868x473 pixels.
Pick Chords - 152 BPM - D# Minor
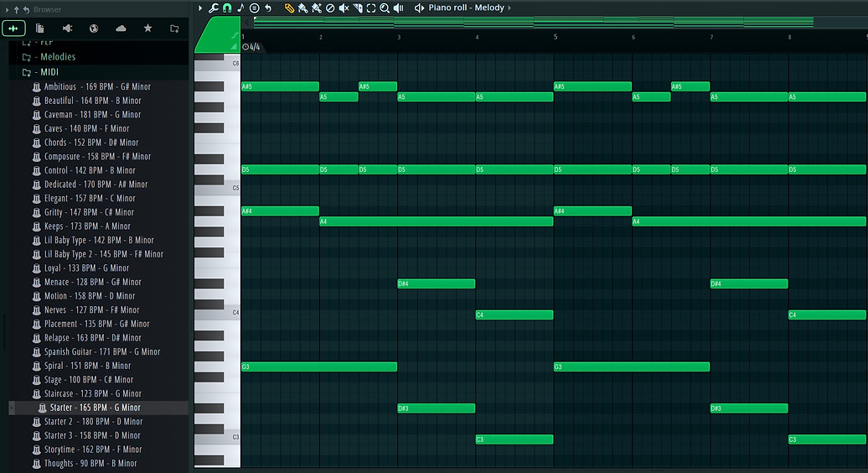(91, 143)
